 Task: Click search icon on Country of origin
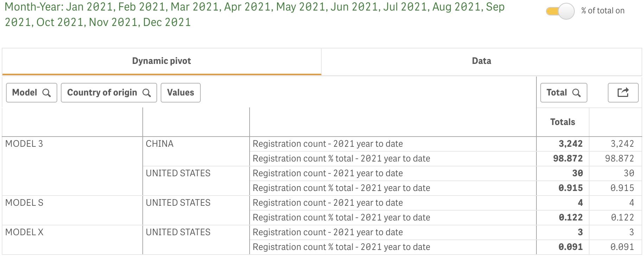coord(147,93)
